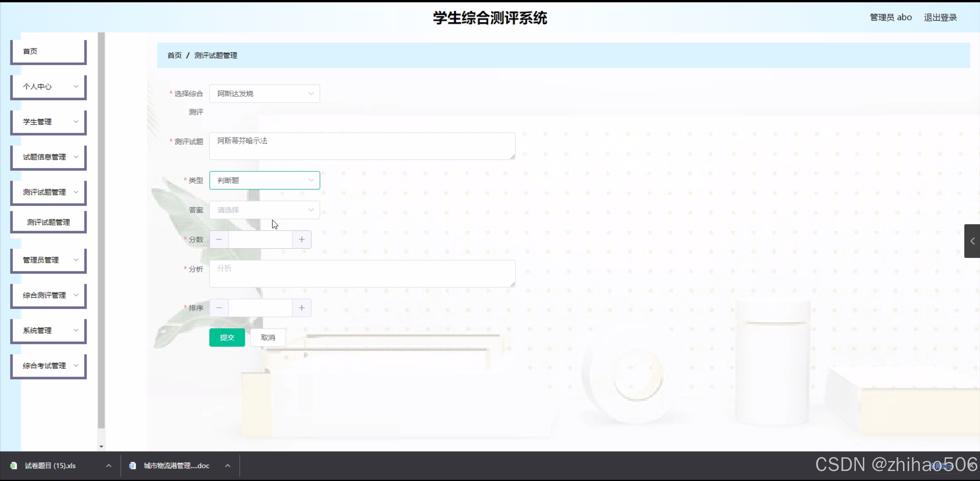
Task: Click the 试卷题目 (15).xls file icon
Action: [x=14, y=466]
